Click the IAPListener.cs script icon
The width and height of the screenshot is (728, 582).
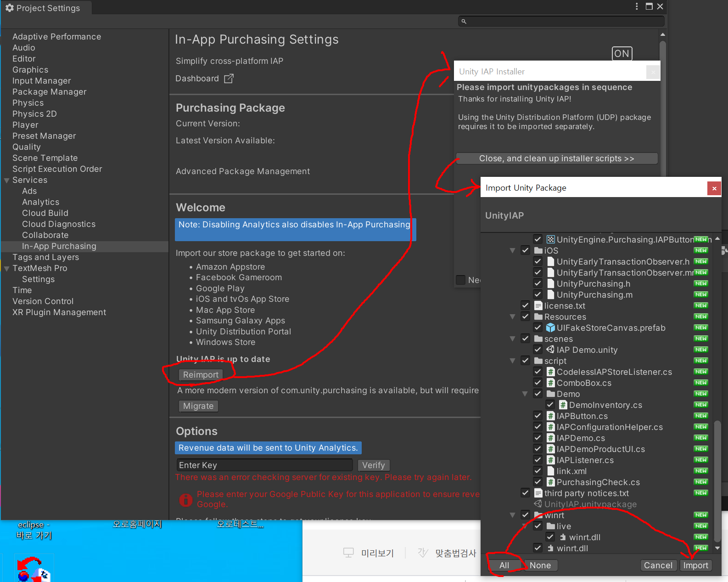tap(551, 460)
